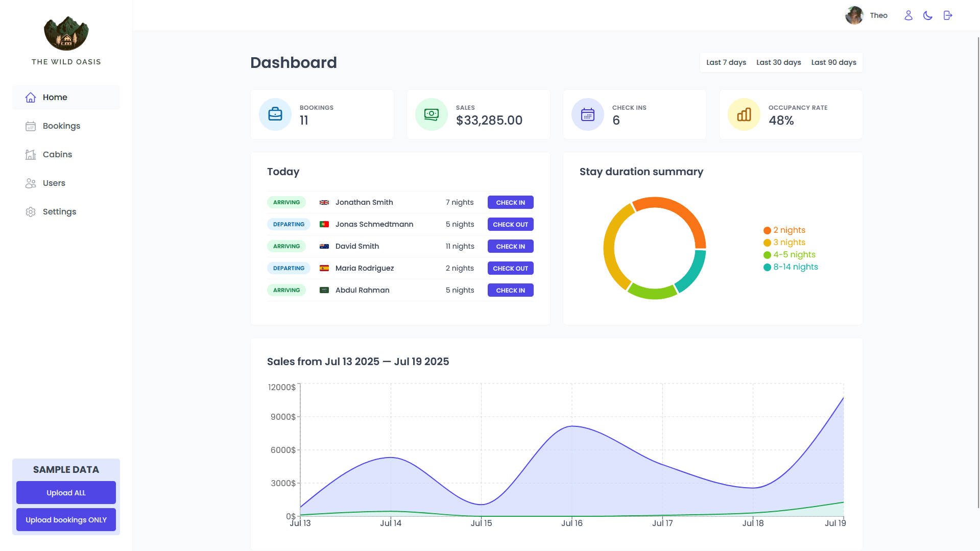980x551 pixels.
Task: Select the Last 7 days filter
Action: [x=725, y=62]
